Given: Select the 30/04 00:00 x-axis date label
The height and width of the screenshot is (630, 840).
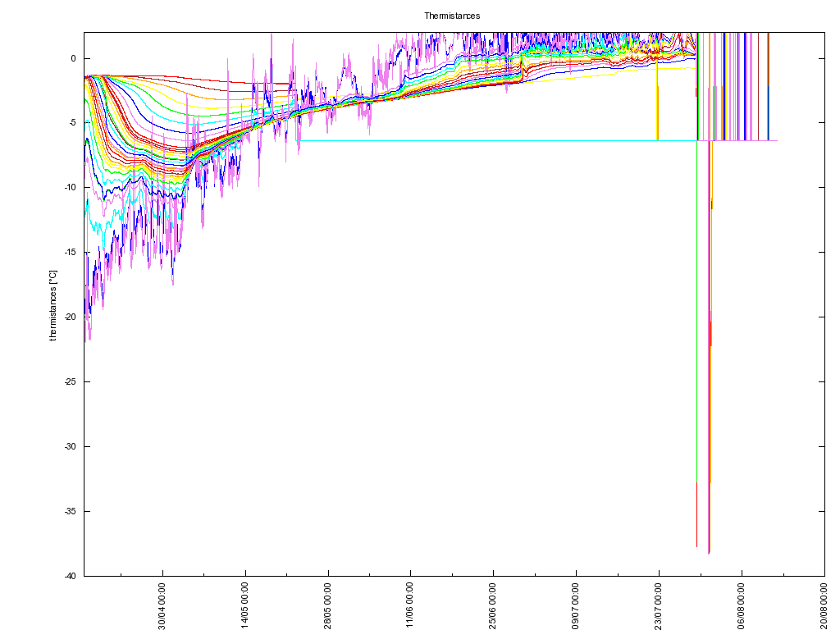Looking at the screenshot, I should click(162, 605).
